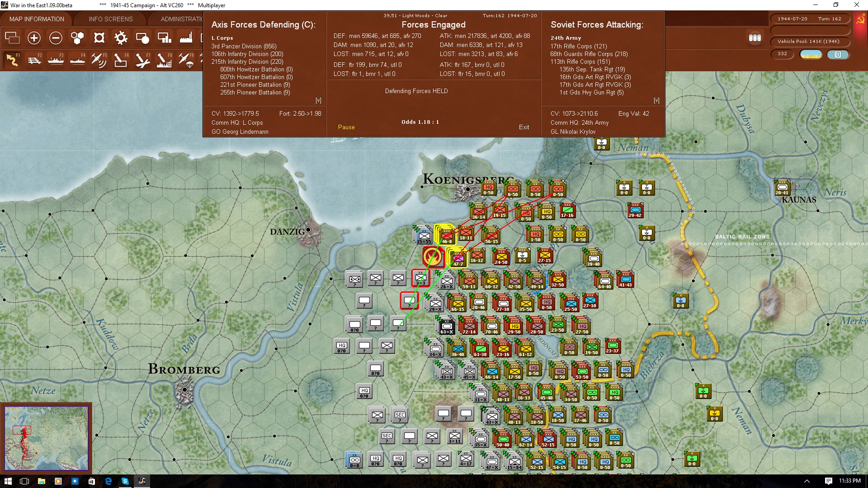Click the minimap in bottom-left corner

tap(46, 438)
